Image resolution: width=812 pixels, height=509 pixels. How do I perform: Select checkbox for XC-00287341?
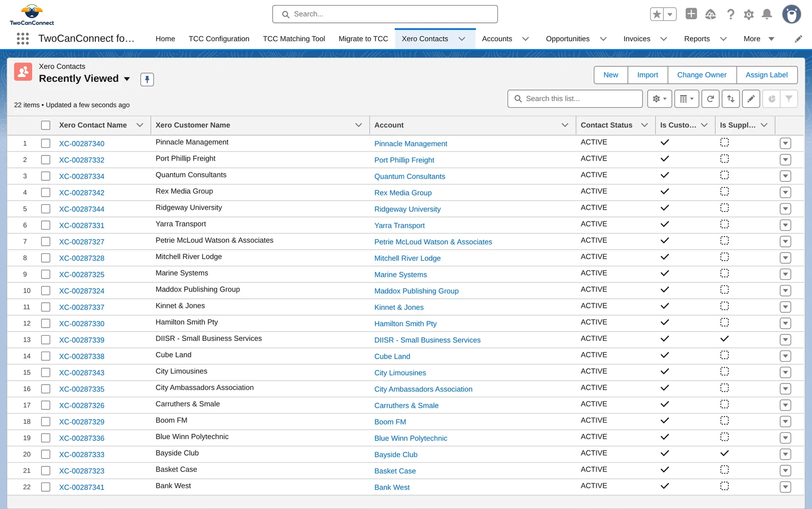[x=46, y=487]
